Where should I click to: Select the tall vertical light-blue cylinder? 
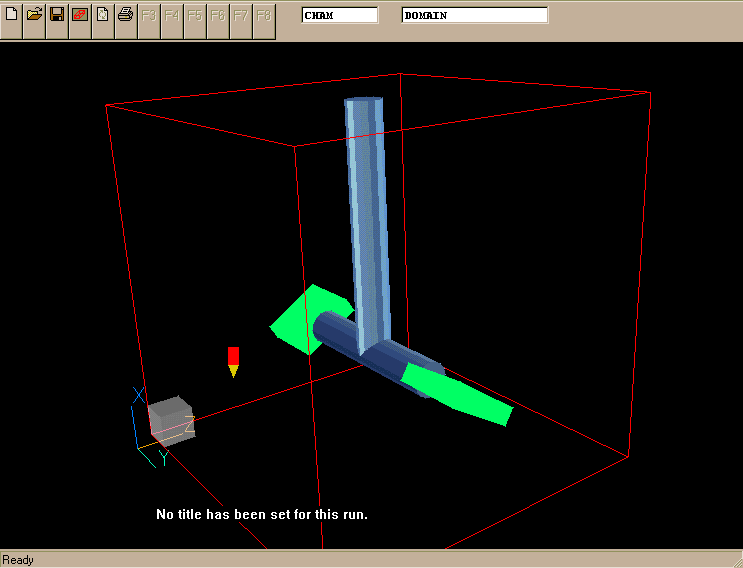pyautogui.click(x=366, y=210)
